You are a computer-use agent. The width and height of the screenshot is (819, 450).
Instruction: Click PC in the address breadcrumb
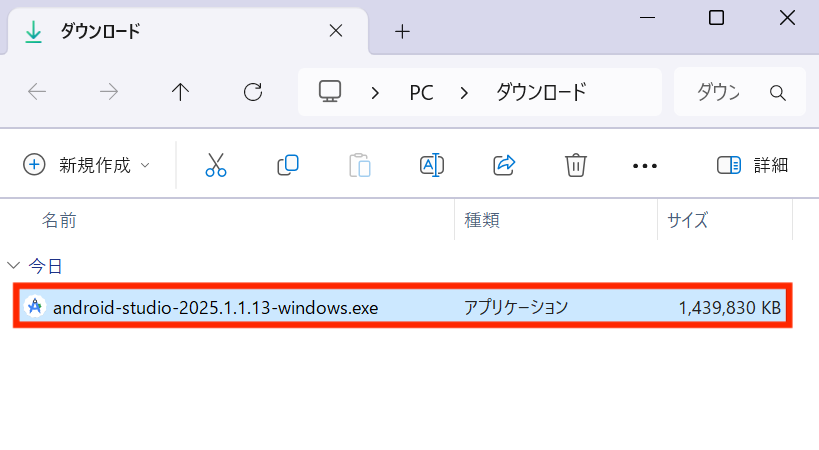tap(421, 93)
